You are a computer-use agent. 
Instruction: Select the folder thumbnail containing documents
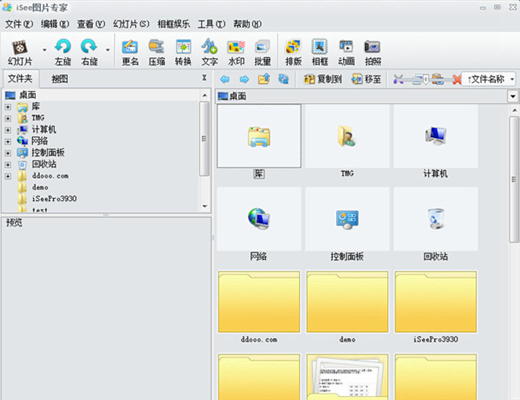347,377
